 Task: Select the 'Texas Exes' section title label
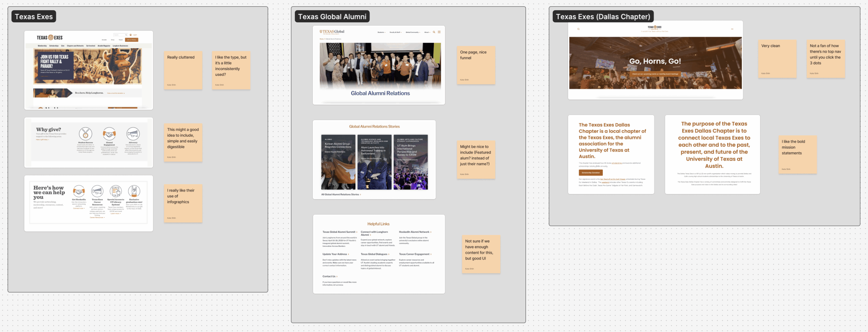coord(34,17)
